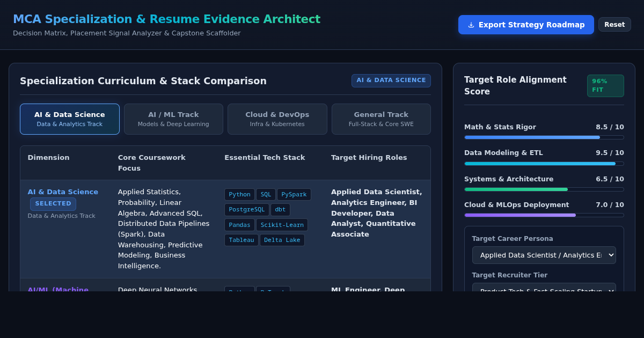Click the Applied Statistics coursework cell
Image resolution: width=644 pixels, height=338 pixels.
(x=164, y=229)
